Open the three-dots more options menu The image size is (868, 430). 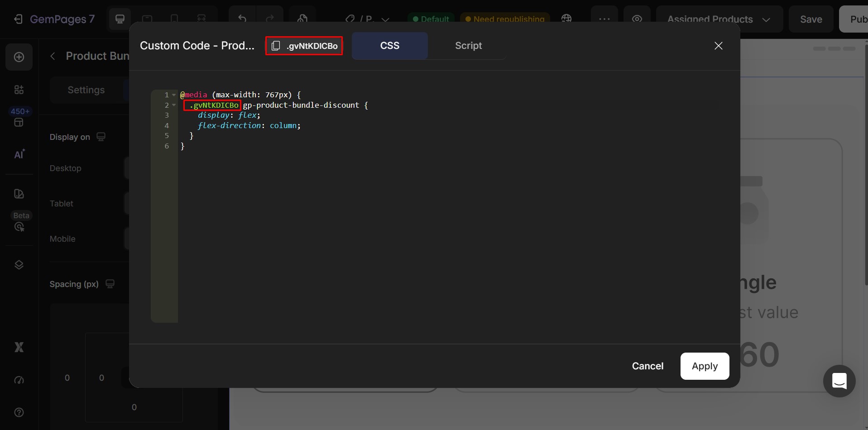pyautogui.click(x=604, y=19)
